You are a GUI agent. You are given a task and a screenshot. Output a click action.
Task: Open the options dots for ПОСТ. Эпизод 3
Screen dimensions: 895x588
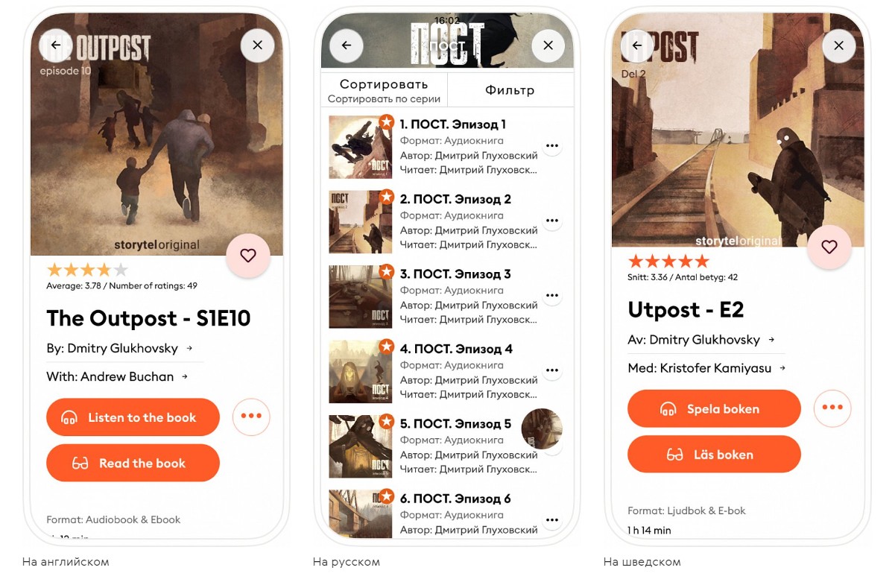coord(552,296)
